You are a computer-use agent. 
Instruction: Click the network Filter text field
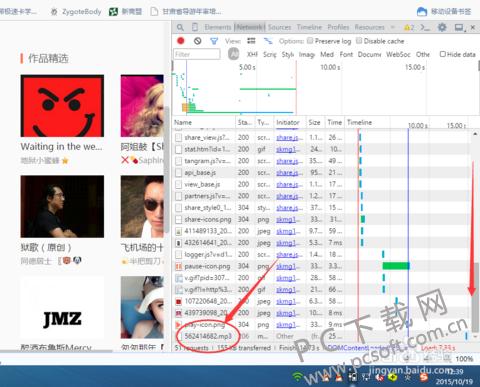[x=197, y=54]
